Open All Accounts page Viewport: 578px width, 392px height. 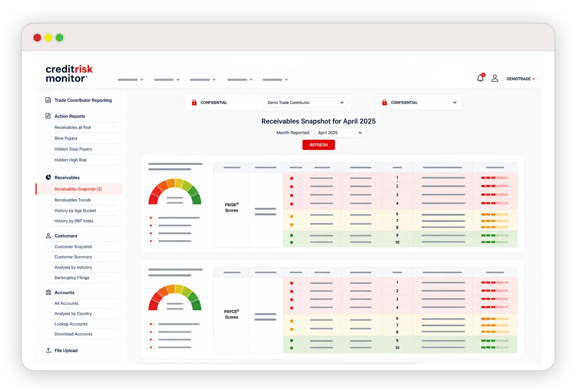[66, 303]
